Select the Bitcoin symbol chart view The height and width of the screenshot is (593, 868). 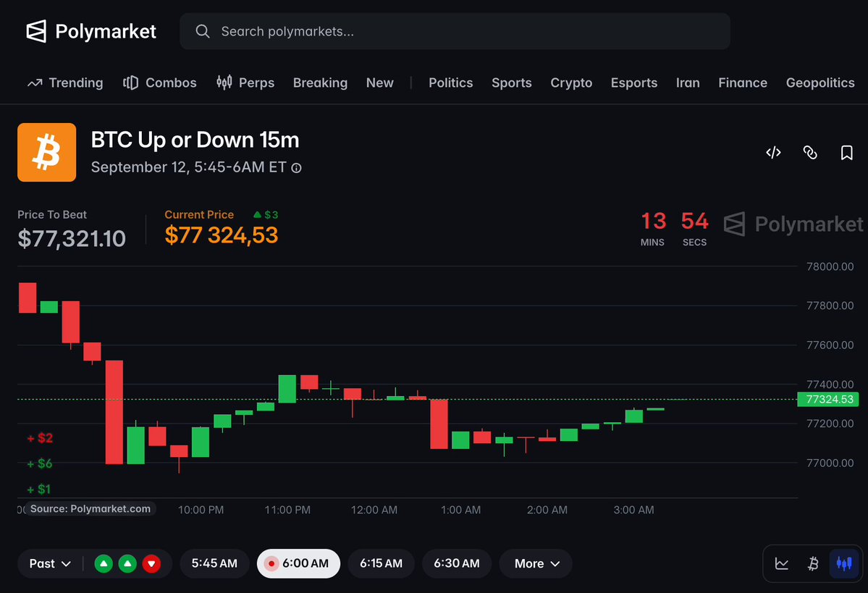coord(813,563)
